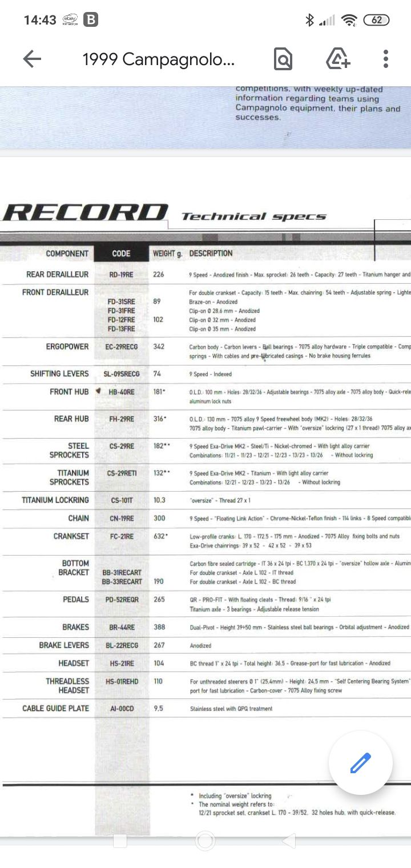Tap code AI-00CD
Screen dimensions: 411x868
click(x=122, y=709)
